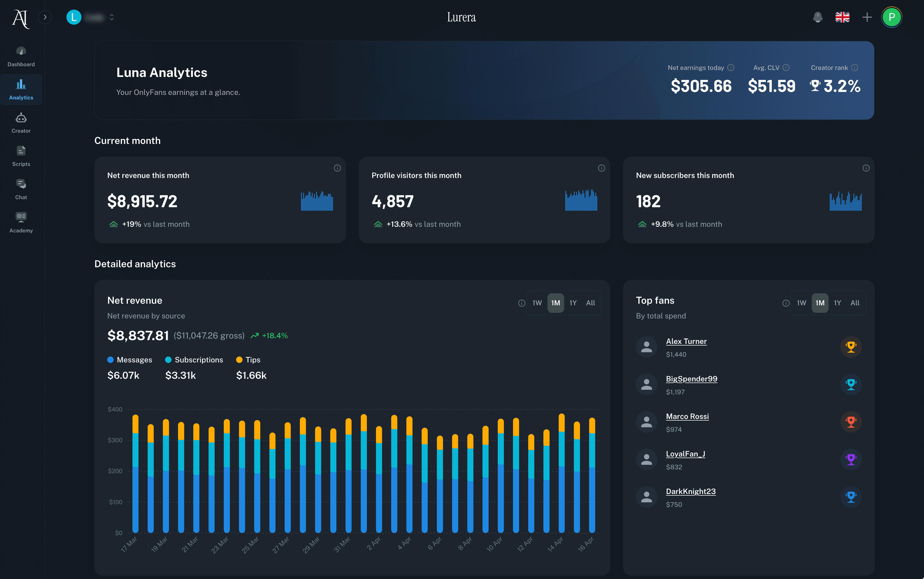Open the Creator AI bot section
Image resolution: width=924 pixels, height=579 pixels.
(21, 118)
